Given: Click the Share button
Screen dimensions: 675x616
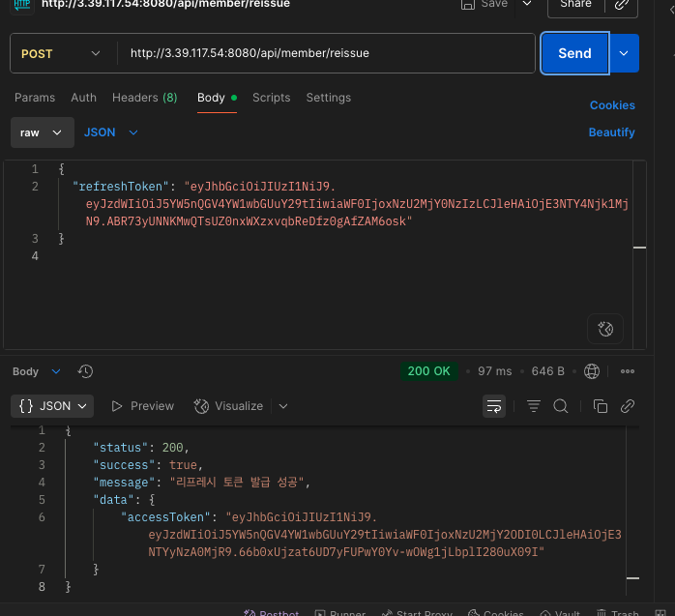Looking at the screenshot, I should (576, 5).
